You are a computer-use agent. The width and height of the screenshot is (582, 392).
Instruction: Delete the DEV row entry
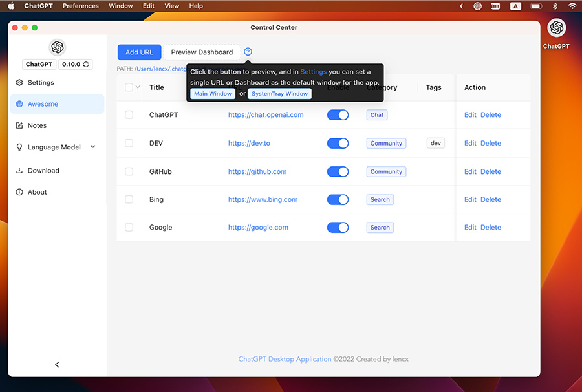pos(491,143)
